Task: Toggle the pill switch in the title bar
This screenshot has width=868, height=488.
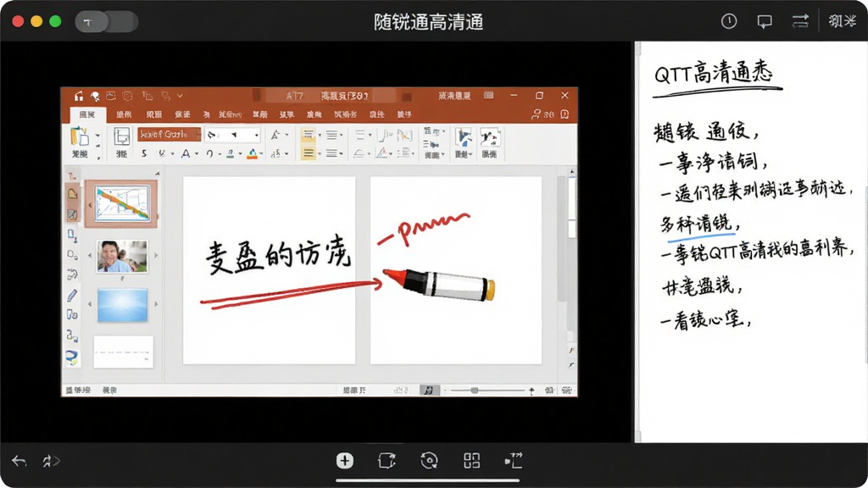Action: (106, 22)
